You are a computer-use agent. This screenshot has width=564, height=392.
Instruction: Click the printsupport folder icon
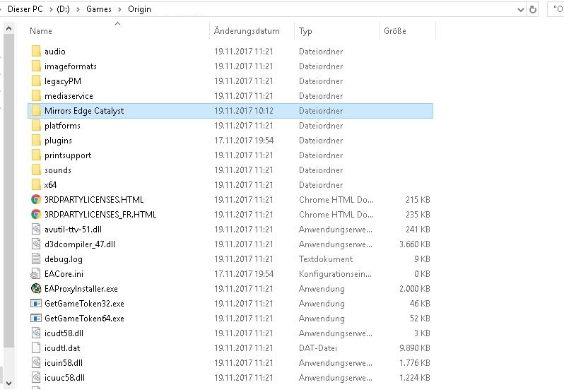tap(36, 155)
